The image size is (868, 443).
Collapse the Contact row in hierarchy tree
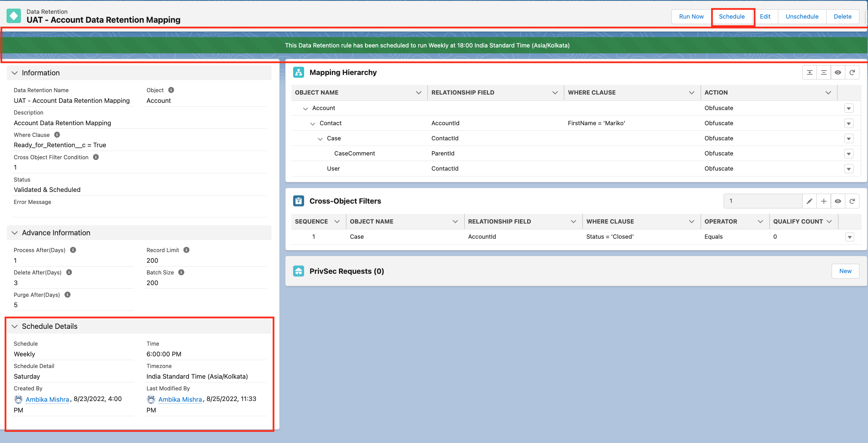(x=313, y=123)
